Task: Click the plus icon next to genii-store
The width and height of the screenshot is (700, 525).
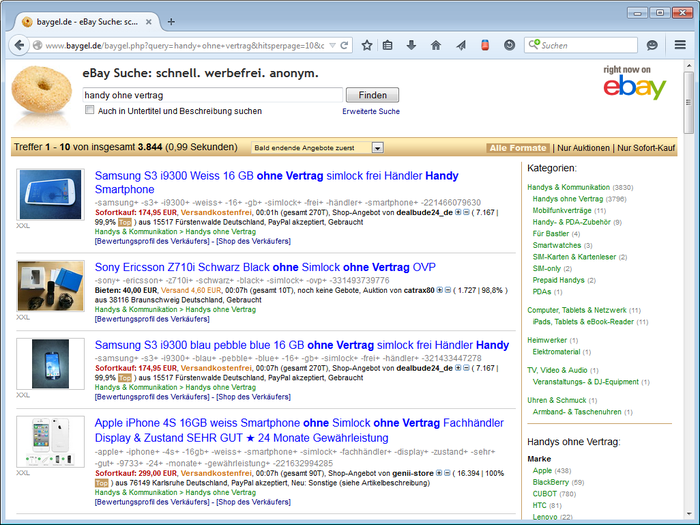Action: (439, 473)
